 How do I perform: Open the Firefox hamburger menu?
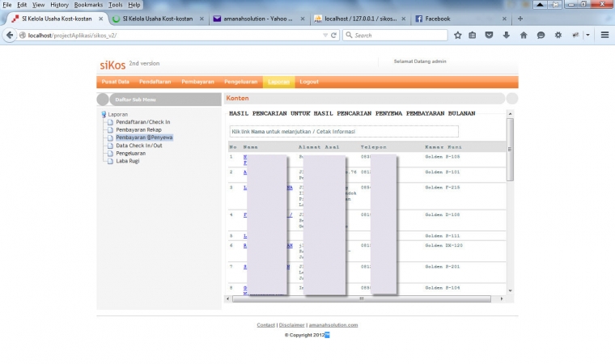tap(604, 35)
